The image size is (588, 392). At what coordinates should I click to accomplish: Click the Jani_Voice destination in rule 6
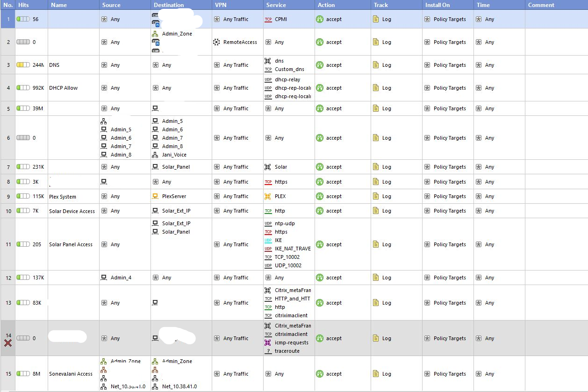pyautogui.click(x=174, y=155)
